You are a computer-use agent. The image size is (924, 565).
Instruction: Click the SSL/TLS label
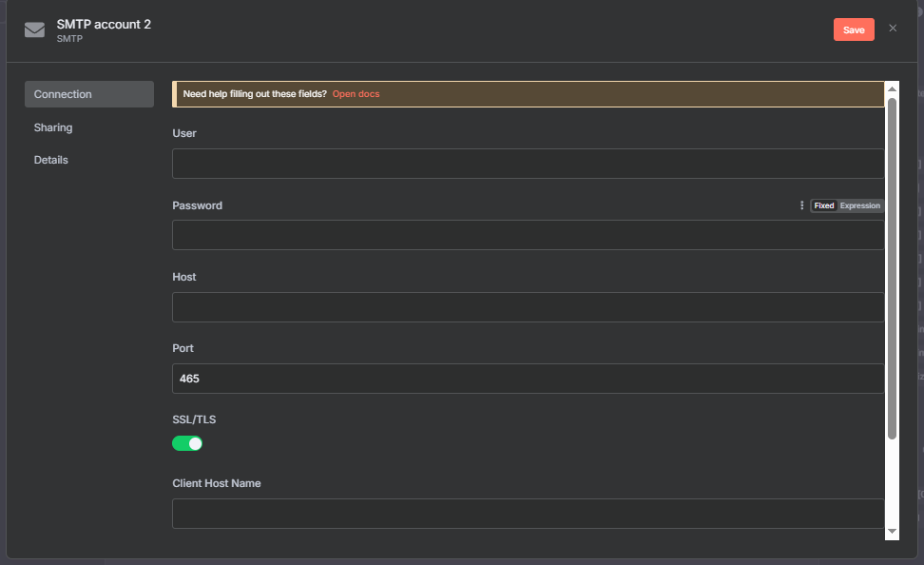point(194,419)
